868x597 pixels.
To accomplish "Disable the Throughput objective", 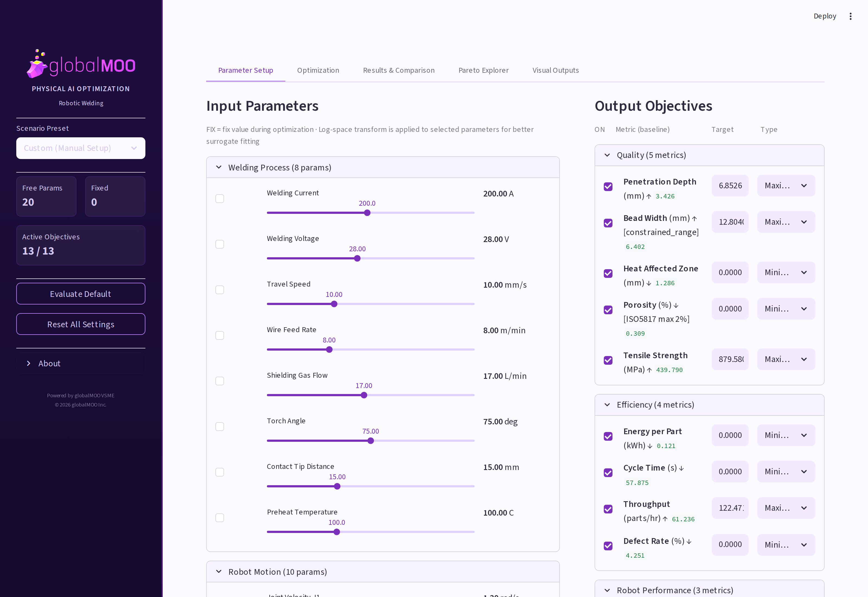I will 608,509.
